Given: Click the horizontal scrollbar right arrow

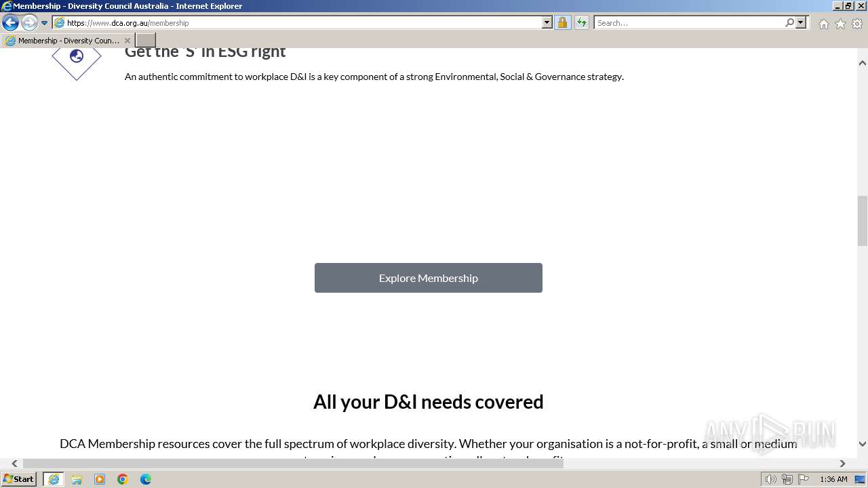Looking at the screenshot, I should pos(842,464).
